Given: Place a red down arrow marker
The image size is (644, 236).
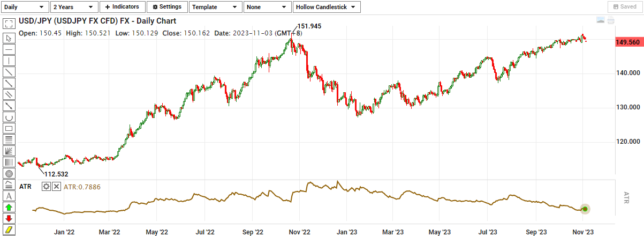Looking at the screenshot, I should (9, 218).
